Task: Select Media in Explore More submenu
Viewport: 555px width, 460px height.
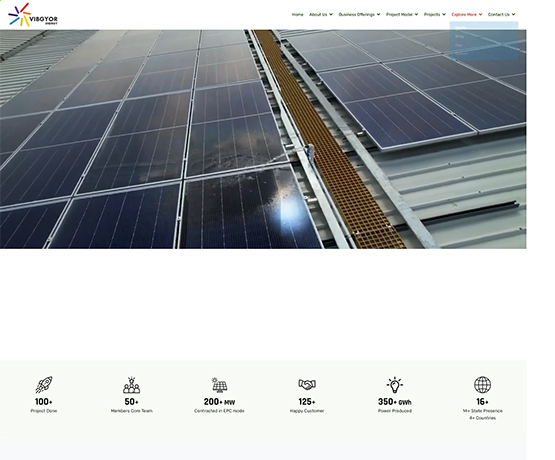Action: coord(461,28)
